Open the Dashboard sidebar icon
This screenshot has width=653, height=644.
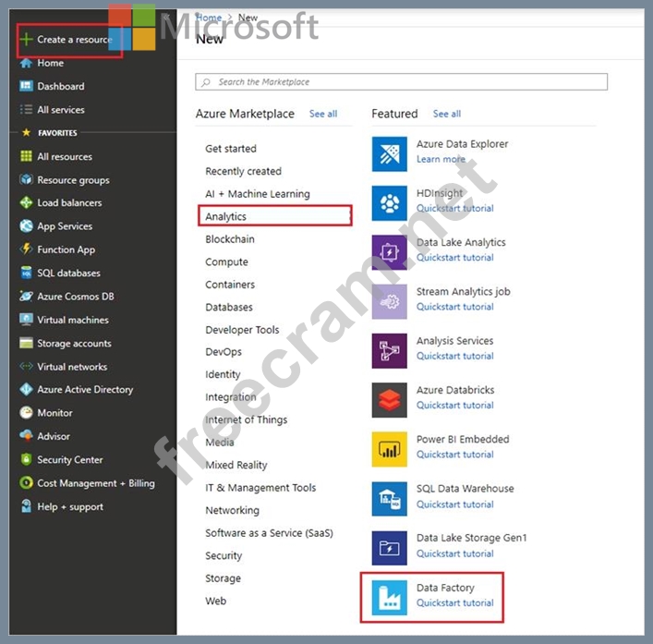tap(26, 86)
